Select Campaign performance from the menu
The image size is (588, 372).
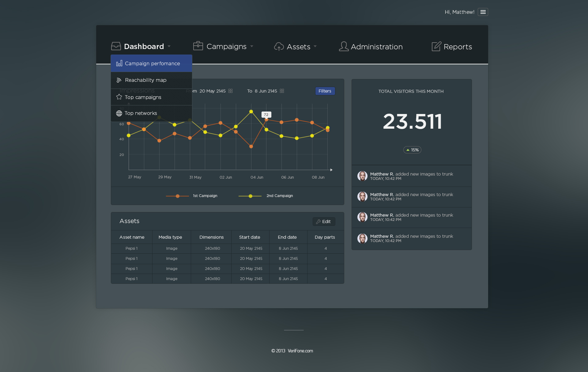pos(152,63)
